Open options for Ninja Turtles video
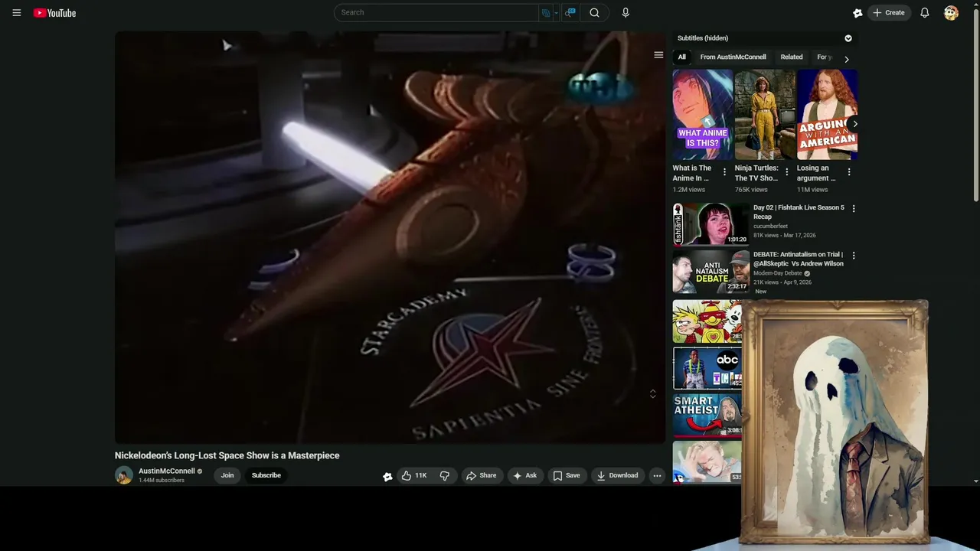The image size is (980, 551). (786, 172)
